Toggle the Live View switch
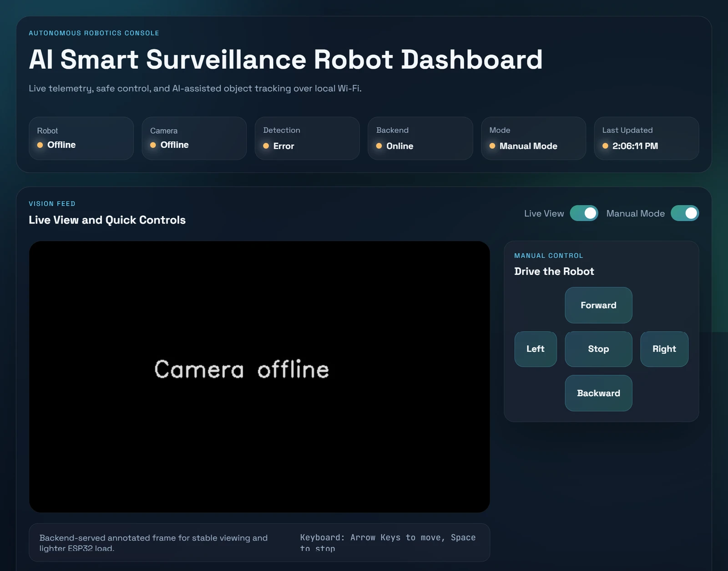The height and width of the screenshot is (571, 728). (x=584, y=213)
